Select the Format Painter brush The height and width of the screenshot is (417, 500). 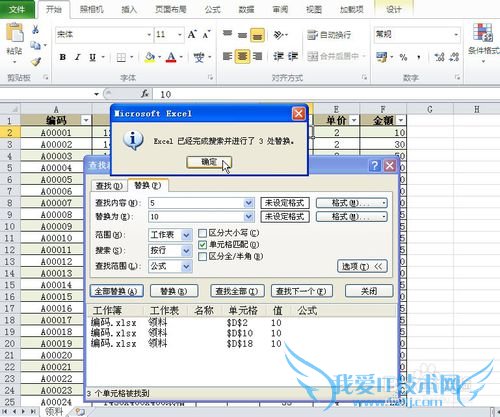[x=36, y=62]
